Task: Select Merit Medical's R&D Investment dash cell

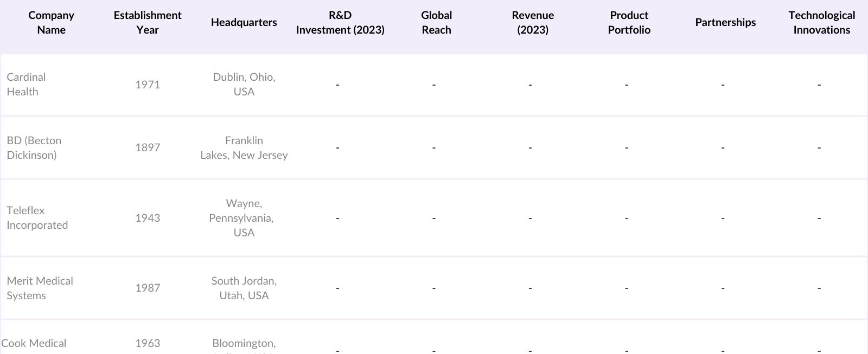Action: pos(337,288)
